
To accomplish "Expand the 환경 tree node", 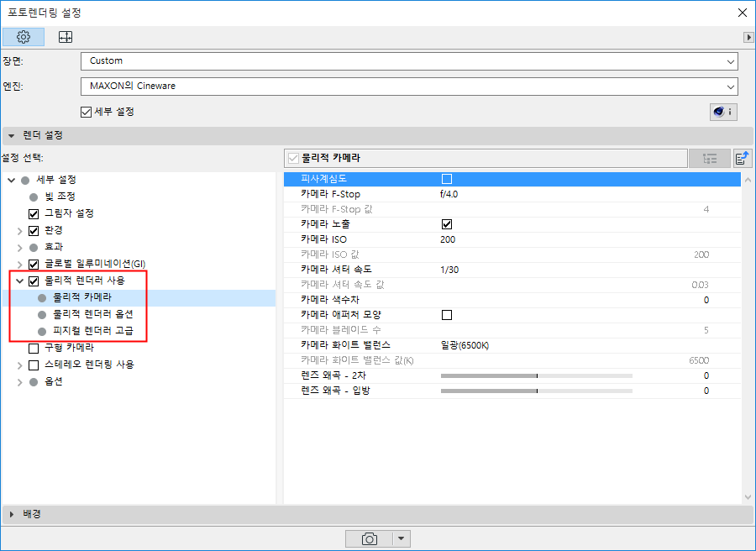I will 20,231.
